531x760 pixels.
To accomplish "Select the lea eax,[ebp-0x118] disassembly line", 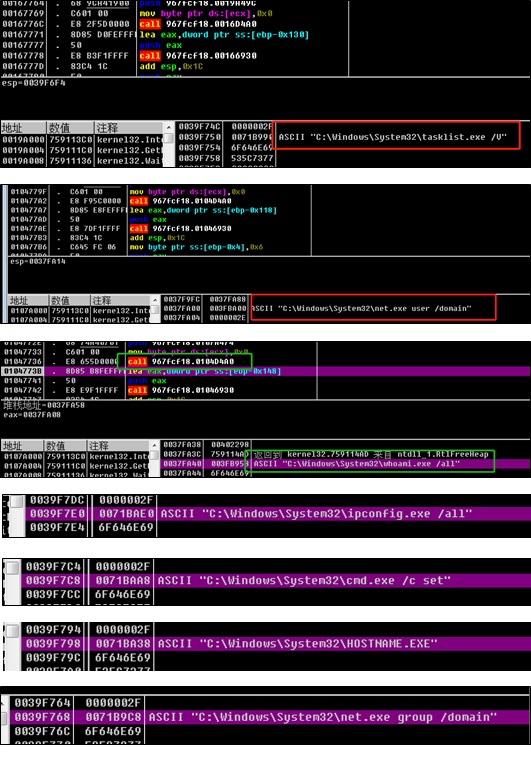I will [203, 210].
